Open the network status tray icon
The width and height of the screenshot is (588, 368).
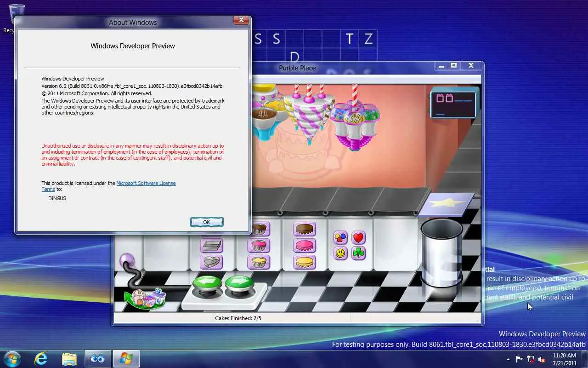tap(531, 359)
